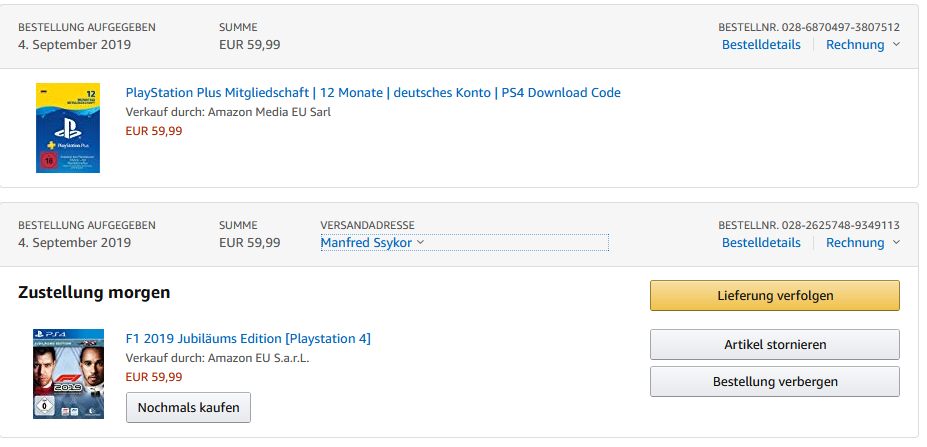This screenshot has height=447, width=927.
Task: Click the Artikel stornieren button
Action: (774, 345)
